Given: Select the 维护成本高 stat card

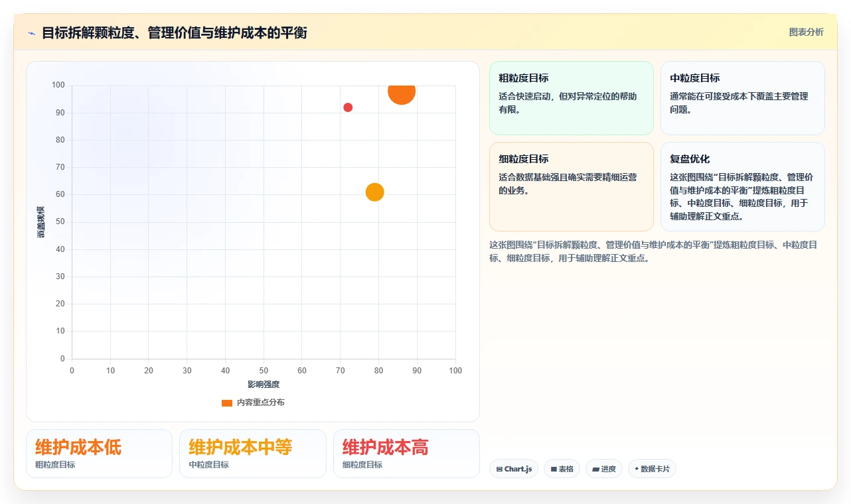Looking at the screenshot, I should [x=406, y=454].
